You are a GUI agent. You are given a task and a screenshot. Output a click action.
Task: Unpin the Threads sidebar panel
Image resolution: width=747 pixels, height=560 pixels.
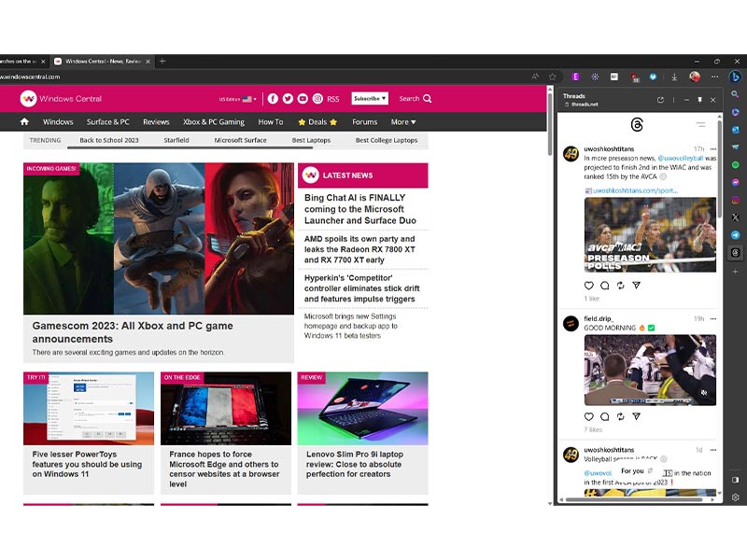(699, 100)
